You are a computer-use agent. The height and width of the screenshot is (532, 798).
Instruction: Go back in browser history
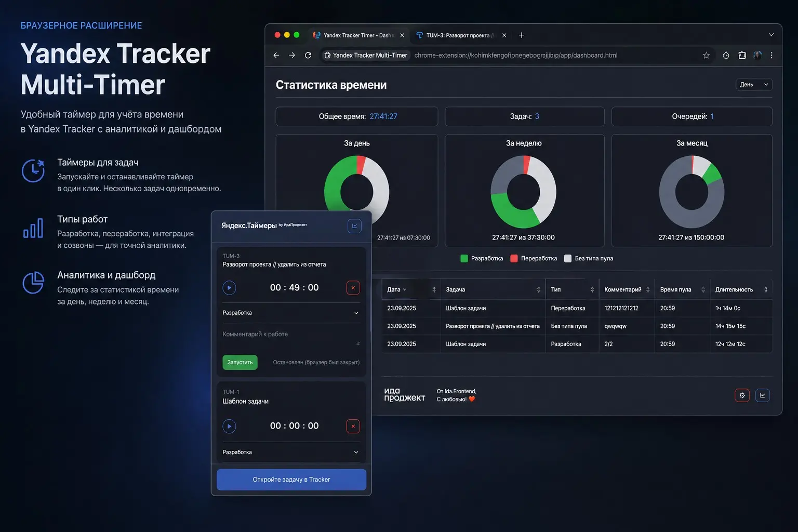[276, 55]
